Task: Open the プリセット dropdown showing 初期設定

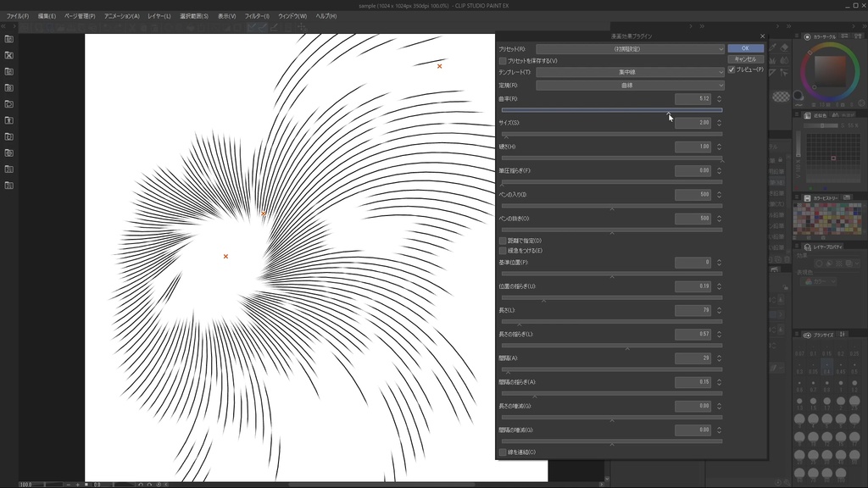Action: coord(631,47)
